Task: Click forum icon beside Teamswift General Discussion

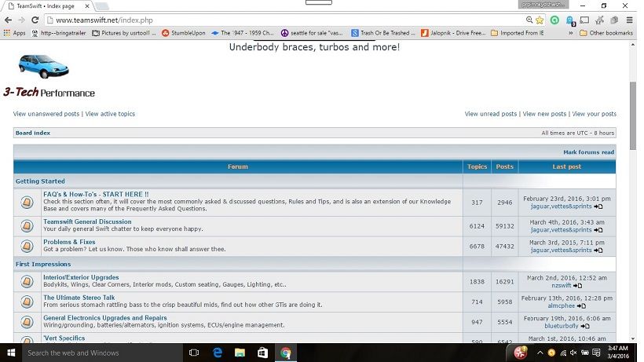Action: pos(27,226)
